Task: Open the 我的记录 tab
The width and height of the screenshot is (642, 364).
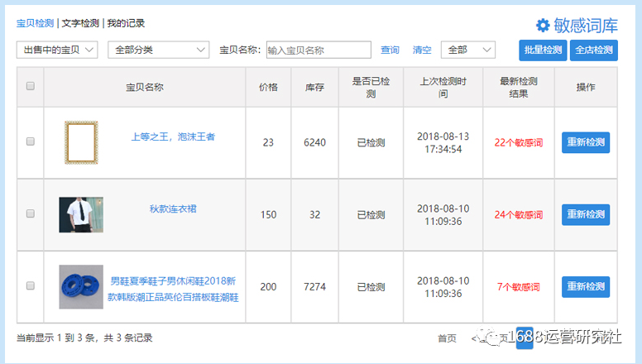Action: point(126,23)
